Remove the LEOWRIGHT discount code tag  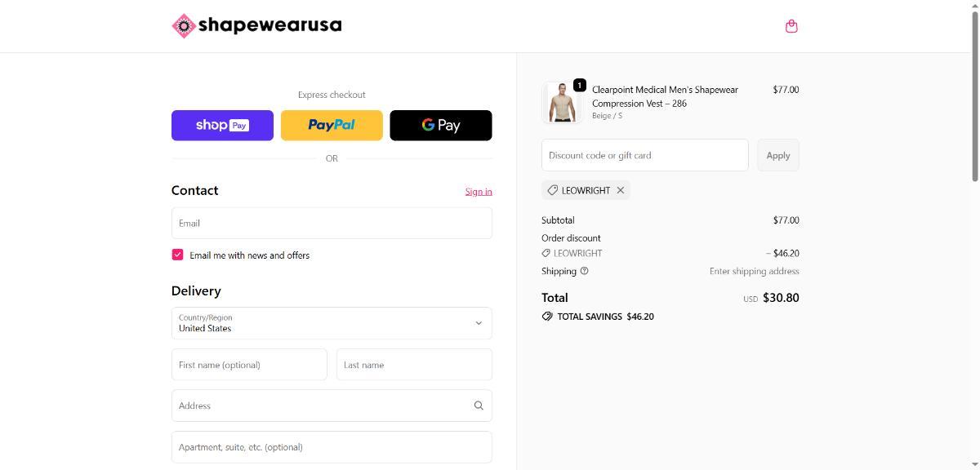coord(621,190)
